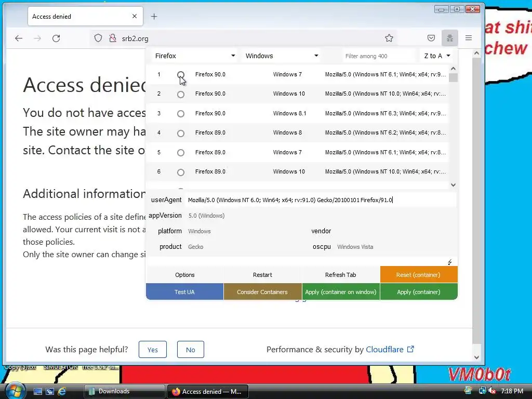Click Apply (container on window) button

341,292
